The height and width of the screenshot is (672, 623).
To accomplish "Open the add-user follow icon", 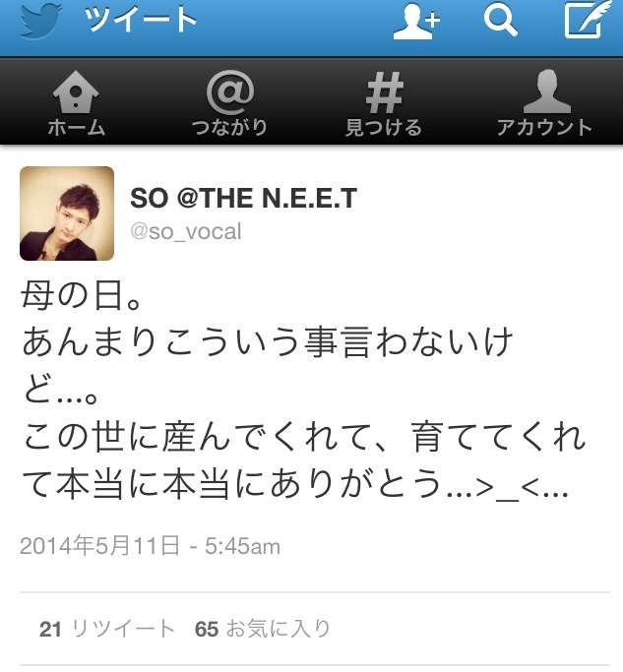I will point(416,21).
